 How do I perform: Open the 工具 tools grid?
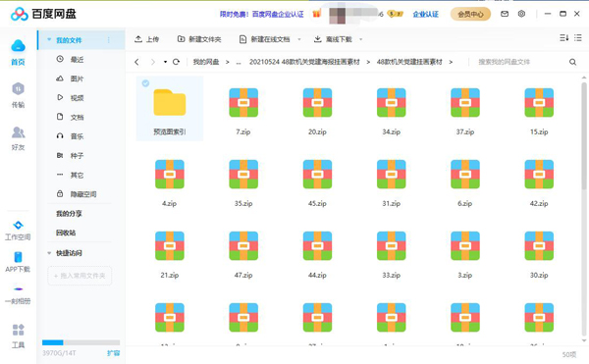click(18, 337)
